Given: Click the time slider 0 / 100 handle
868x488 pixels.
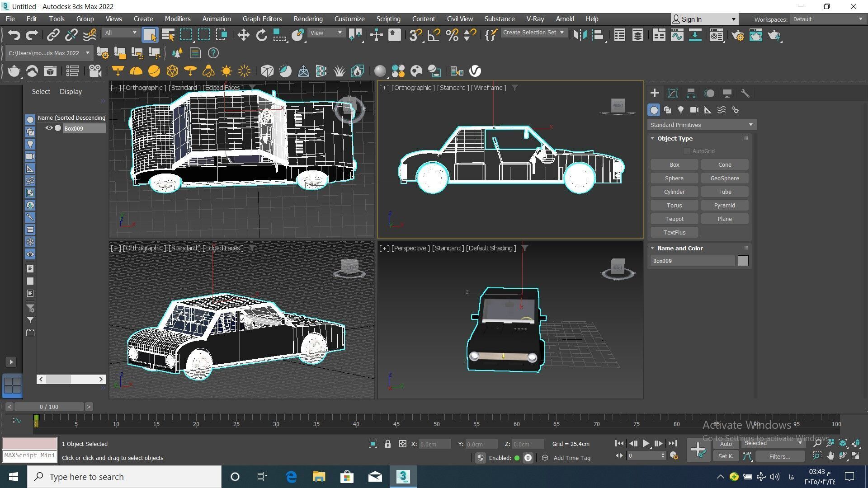Looking at the screenshot, I should click(49, 407).
